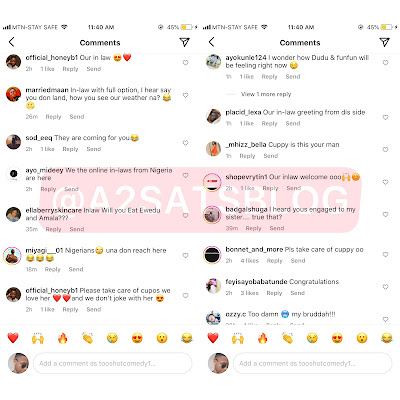Send the raised hands emoji in left reaction row
The image size is (400, 400).
pos(38,338)
